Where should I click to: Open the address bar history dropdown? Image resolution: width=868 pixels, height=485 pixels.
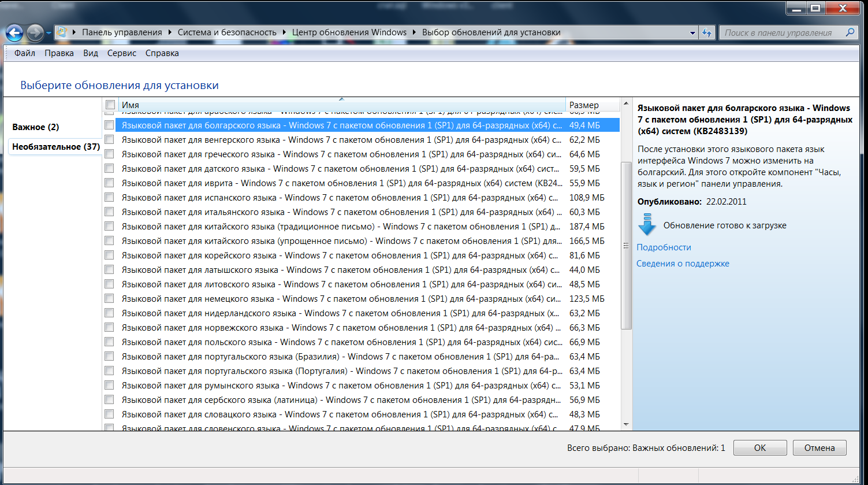coord(692,33)
